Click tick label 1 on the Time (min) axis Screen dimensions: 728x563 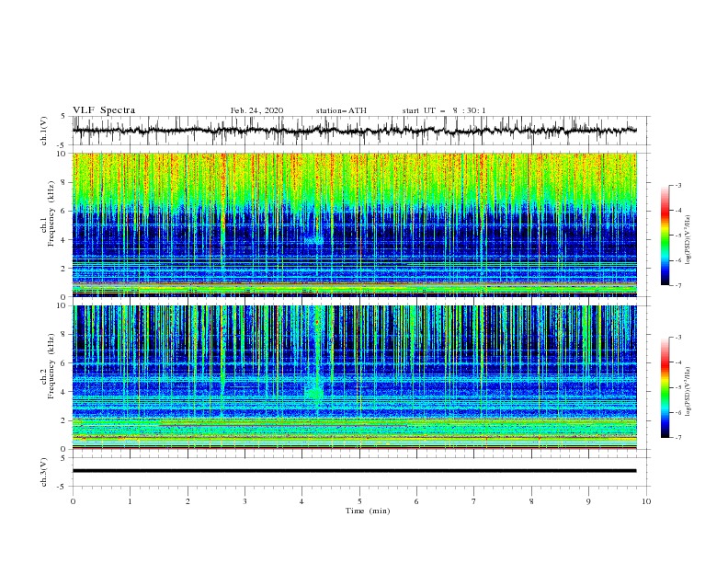pyautogui.click(x=130, y=501)
